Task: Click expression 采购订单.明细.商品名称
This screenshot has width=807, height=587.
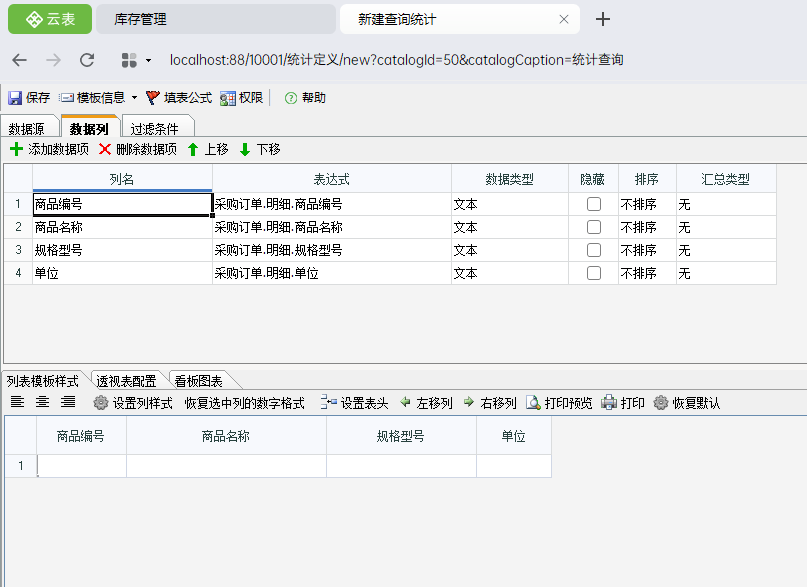Action: [x=332, y=227]
